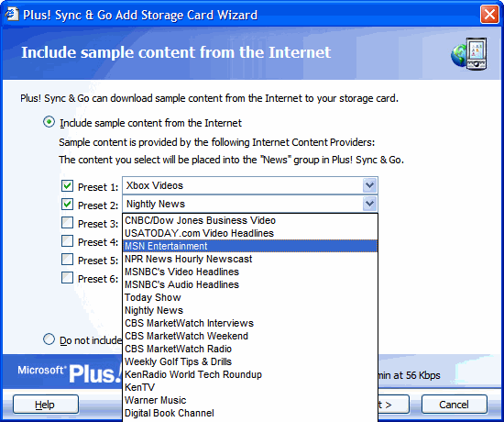Select Warner Music option
The height and width of the screenshot is (422, 504).
250,400
